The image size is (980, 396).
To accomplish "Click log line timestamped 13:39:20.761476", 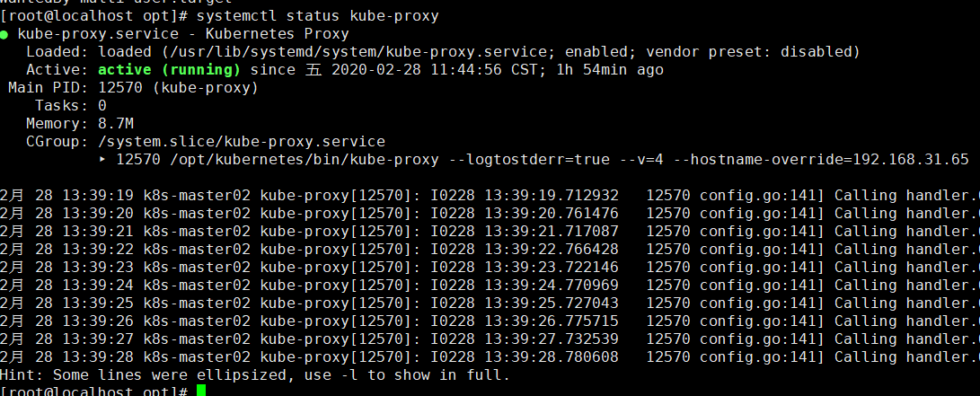I will [x=490, y=214].
